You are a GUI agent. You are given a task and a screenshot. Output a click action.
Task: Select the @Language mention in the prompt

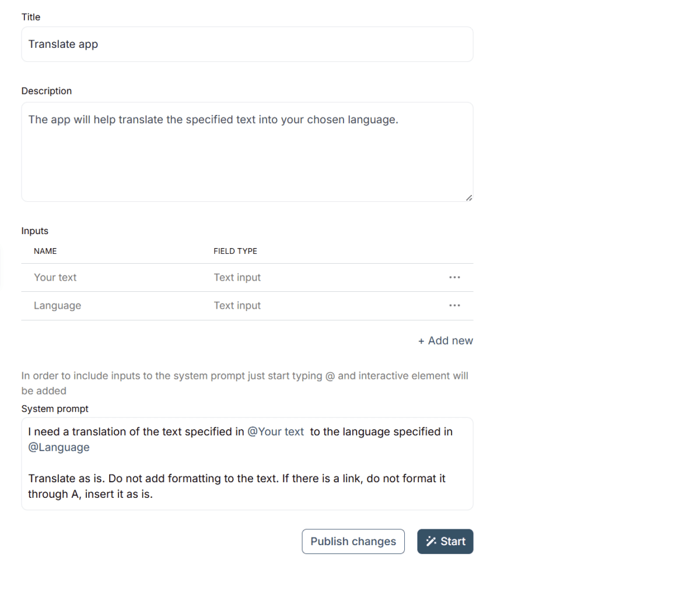[59, 448]
